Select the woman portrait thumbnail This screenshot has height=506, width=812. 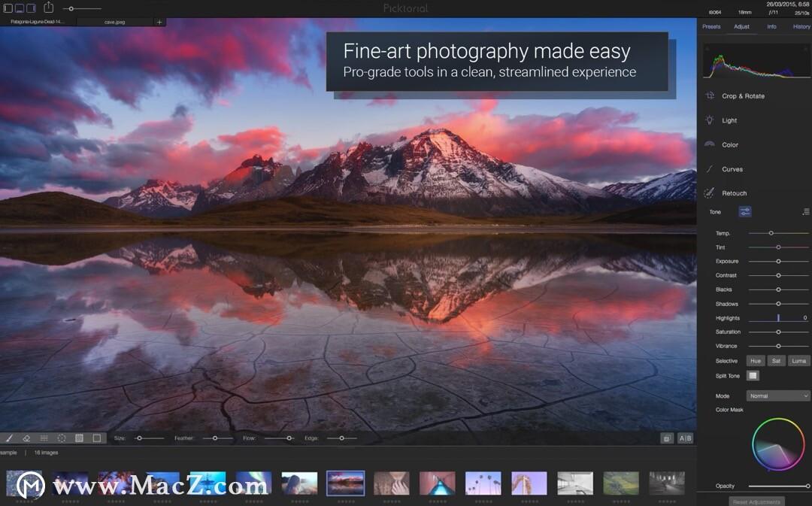pos(299,483)
